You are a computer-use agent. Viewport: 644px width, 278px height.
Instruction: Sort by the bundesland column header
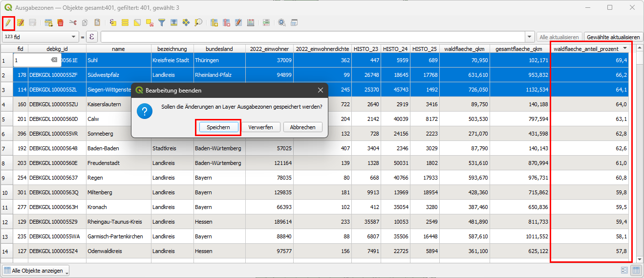point(219,49)
